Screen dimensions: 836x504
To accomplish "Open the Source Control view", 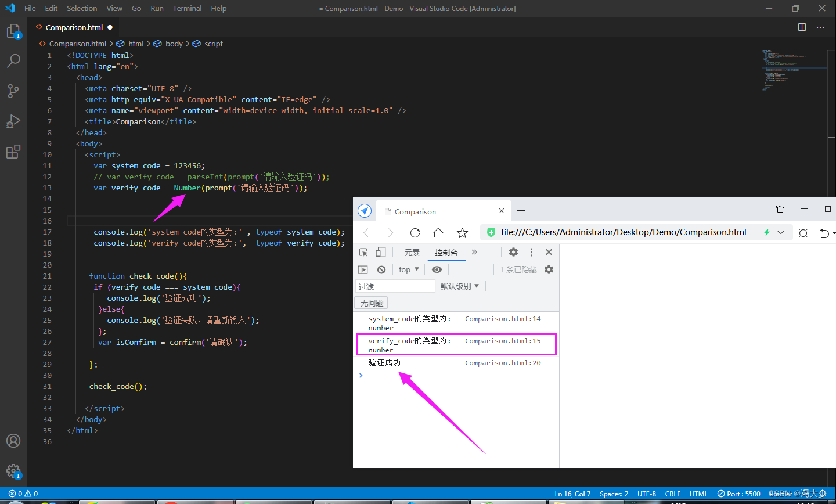I will (x=13, y=91).
